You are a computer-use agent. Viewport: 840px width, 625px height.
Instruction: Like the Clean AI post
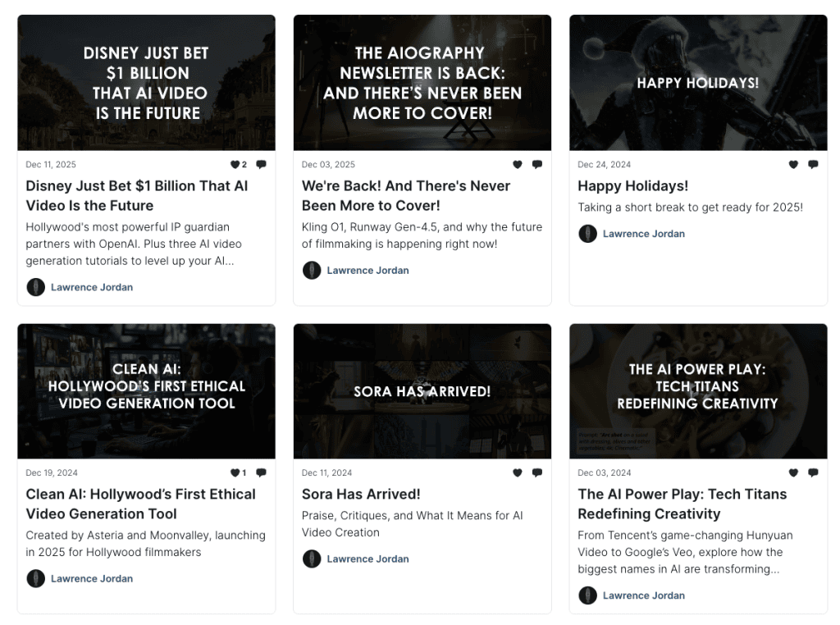(x=235, y=473)
